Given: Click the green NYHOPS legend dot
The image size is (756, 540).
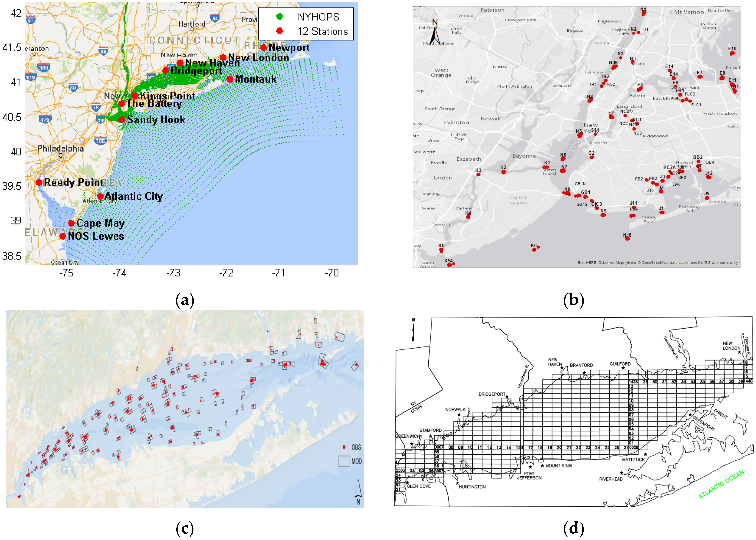Looking at the screenshot, I should coord(280,16).
